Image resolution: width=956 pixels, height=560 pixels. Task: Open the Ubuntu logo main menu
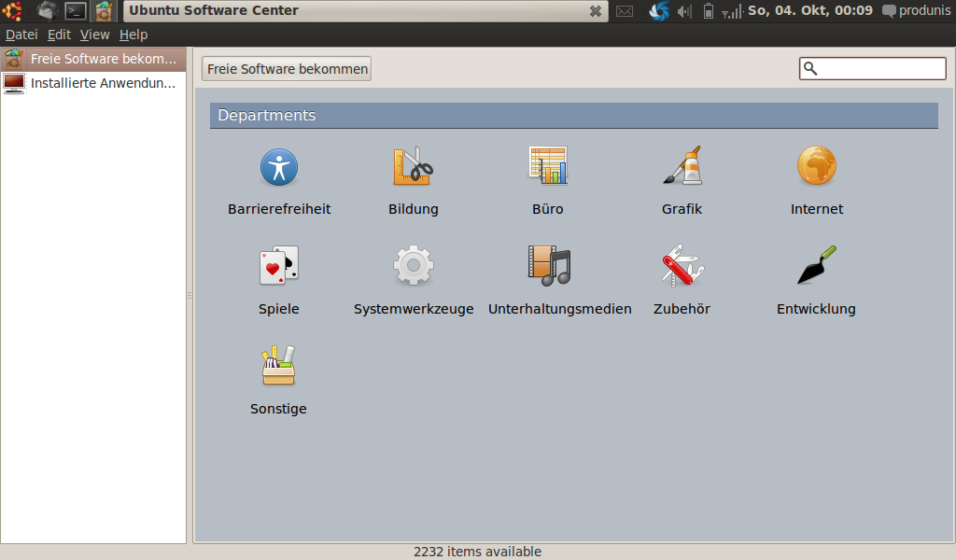point(11,10)
